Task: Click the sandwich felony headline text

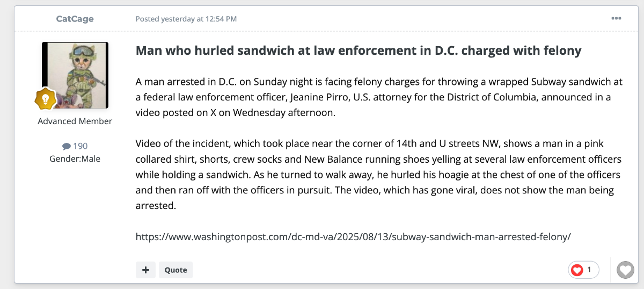Action: coord(358,51)
